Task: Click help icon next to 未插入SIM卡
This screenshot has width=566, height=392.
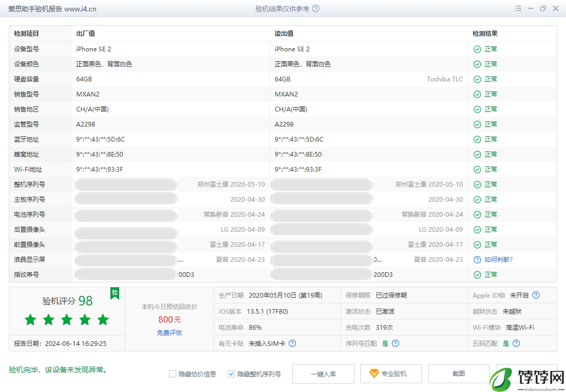Action: [292, 343]
